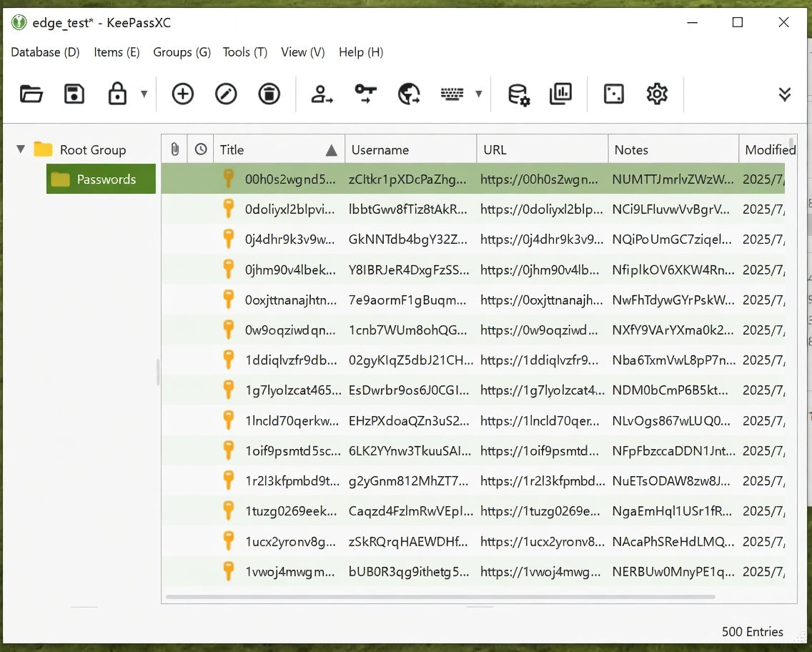
Task: Select entry 1ddiqlvzfr9db...
Action: pos(472,360)
